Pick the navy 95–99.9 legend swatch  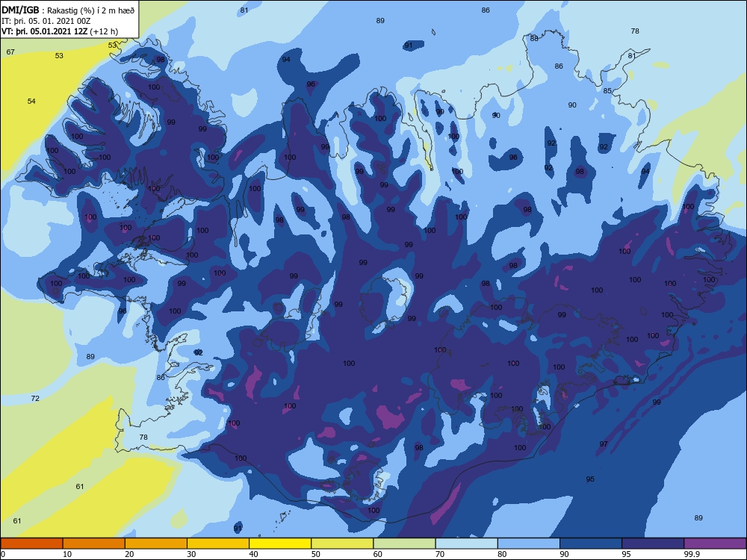tap(653, 544)
